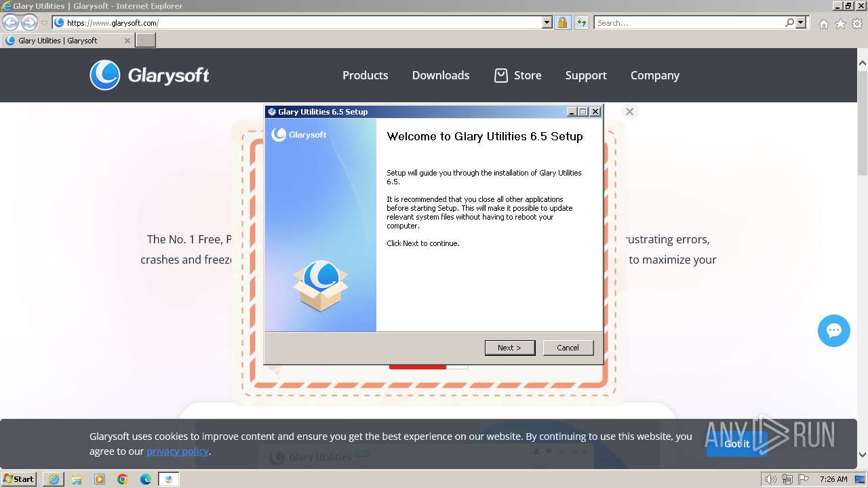This screenshot has height=488, width=868.
Task: Expand the search provider dropdown arrow
Action: click(x=801, y=22)
